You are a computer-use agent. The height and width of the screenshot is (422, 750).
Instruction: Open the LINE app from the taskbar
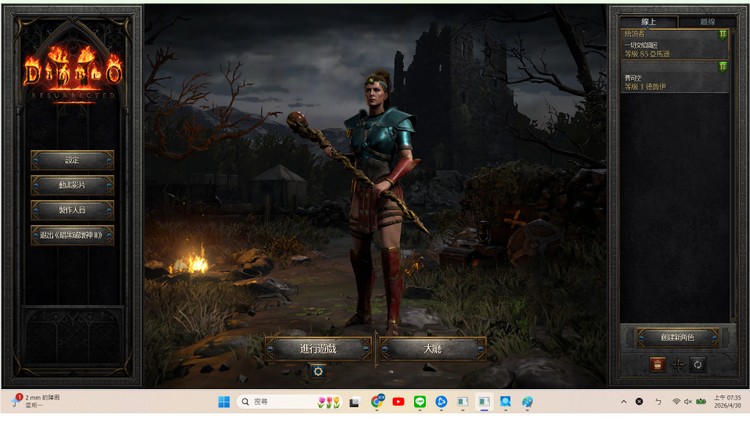pyautogui.click(x=419, y=402)
